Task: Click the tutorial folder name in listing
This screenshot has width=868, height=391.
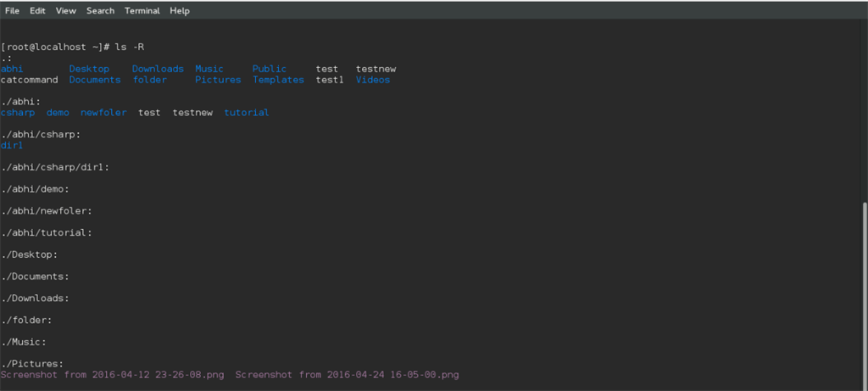Action: (247, 113)
